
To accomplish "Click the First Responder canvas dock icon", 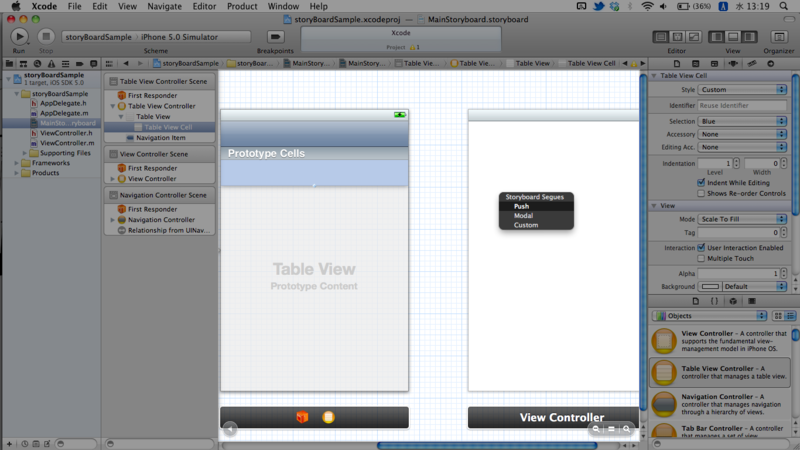I will tap(302, 417).
